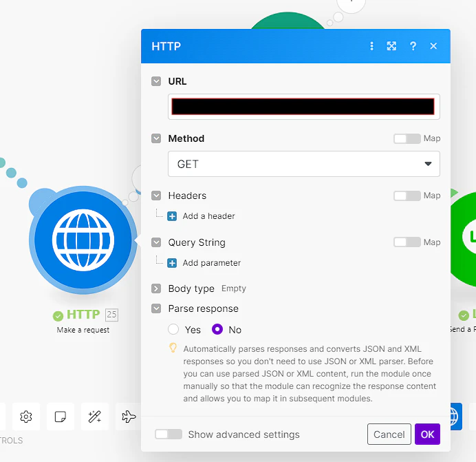
Task: Open the notes sticky icon
Action: 61,417
